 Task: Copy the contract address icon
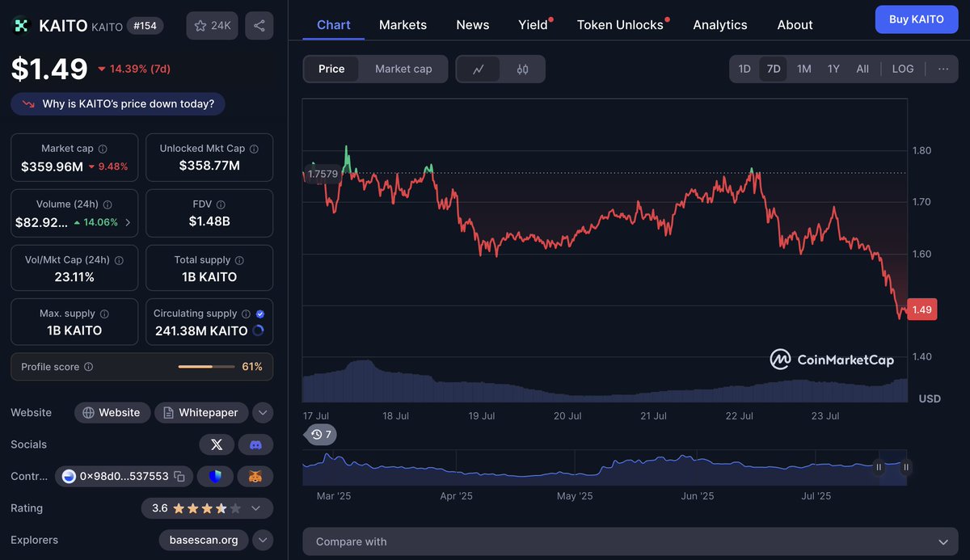[179, 477]
